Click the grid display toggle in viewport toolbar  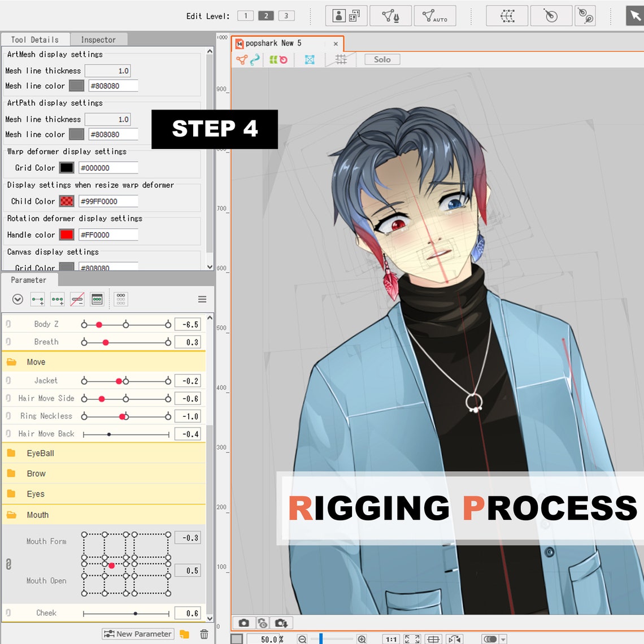pyautogui.click(x=340, y=59)
